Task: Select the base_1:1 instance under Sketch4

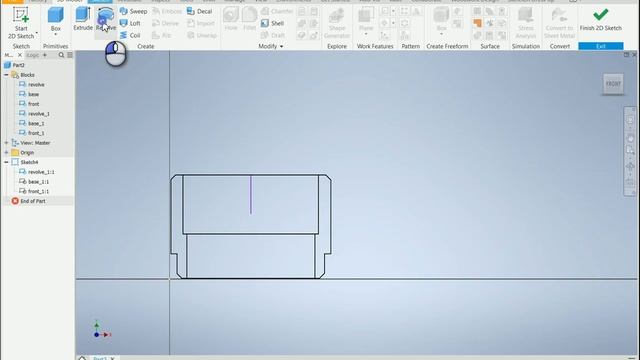Action: [34, 182]
